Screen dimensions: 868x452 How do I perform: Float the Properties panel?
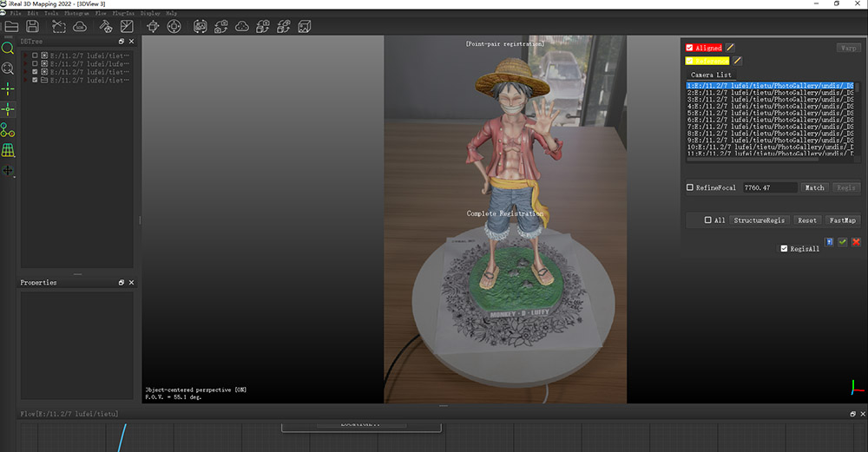click(122, 282)
